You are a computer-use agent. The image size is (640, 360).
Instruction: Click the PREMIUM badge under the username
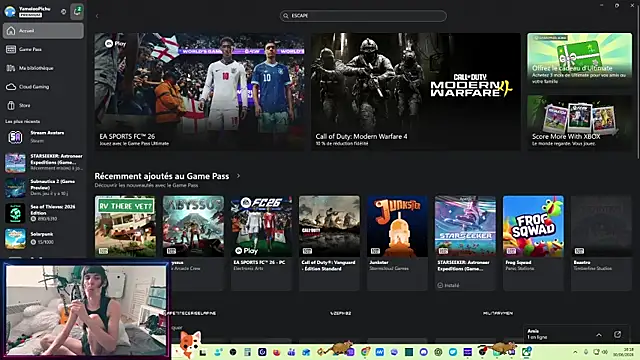[30, 15]
